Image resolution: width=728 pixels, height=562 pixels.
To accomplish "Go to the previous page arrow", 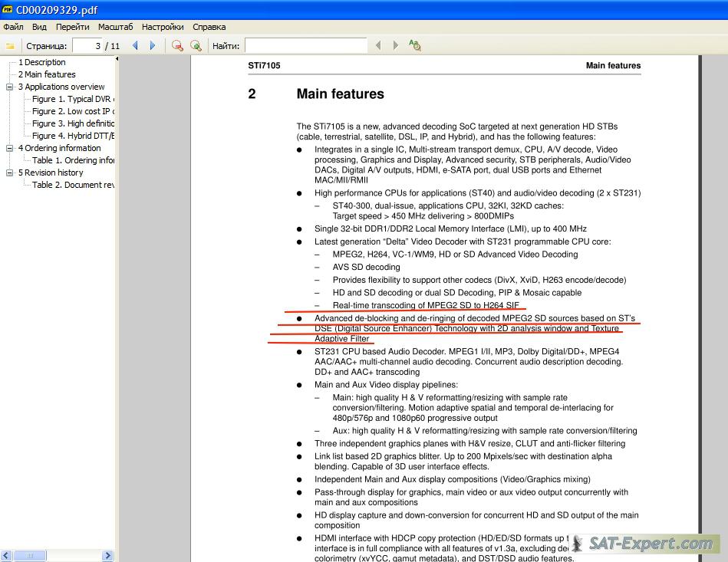I will (135, 45).
